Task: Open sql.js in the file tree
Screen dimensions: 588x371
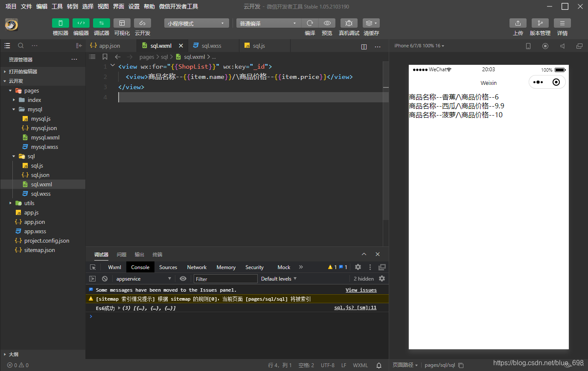Action: pos(43,165)
